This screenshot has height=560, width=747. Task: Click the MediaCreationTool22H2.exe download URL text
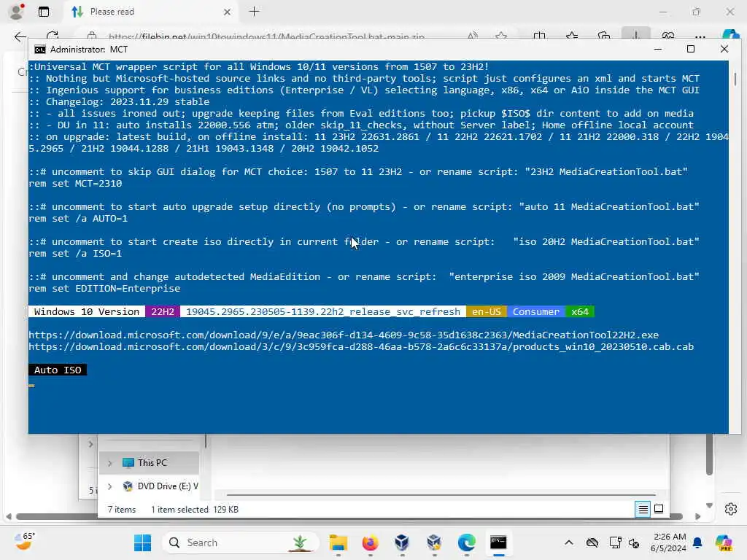344,335
